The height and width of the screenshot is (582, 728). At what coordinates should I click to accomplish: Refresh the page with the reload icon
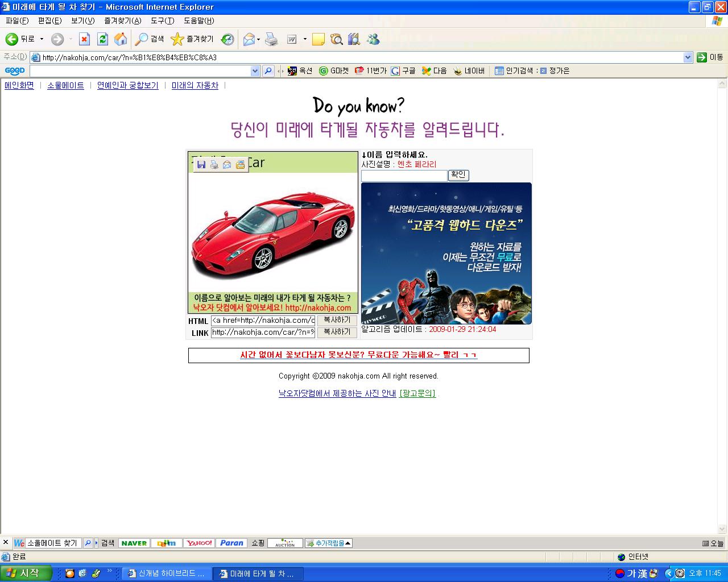pos(102,39)
